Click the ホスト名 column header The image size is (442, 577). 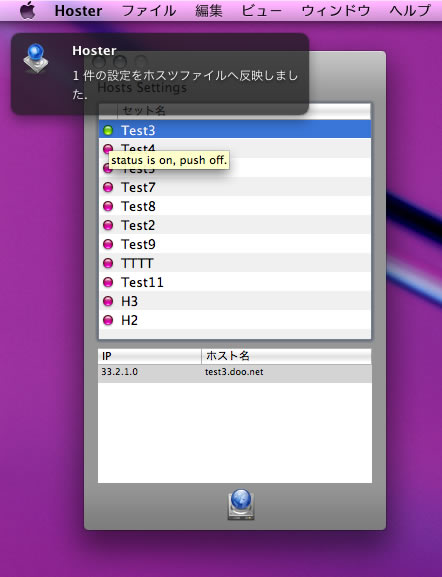(287, 356)
